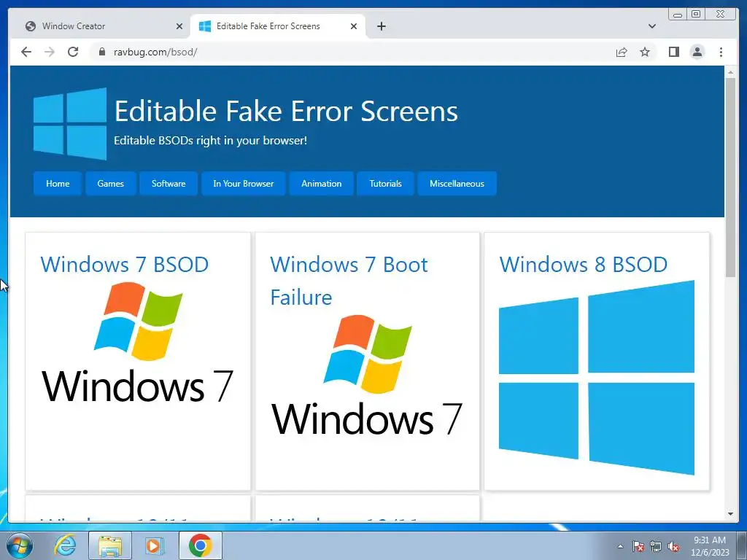
Task: Share this page via the share icon
Action: click(622, 52)
